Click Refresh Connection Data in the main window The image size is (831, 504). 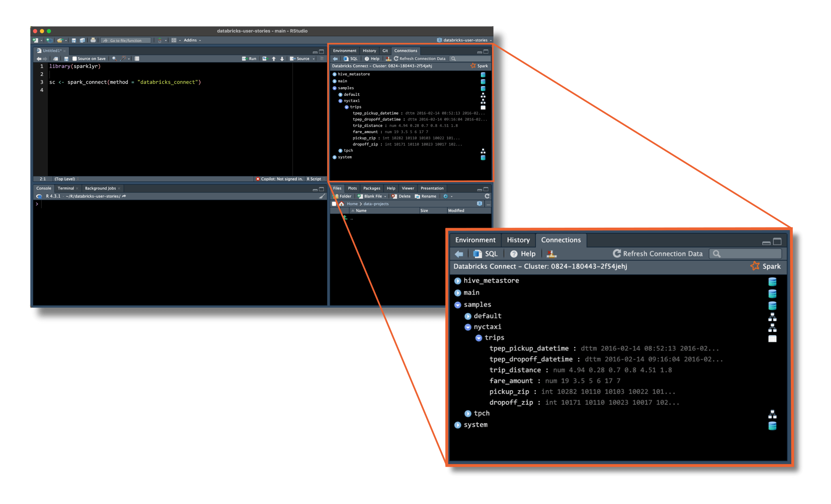(x=420, y=59)
